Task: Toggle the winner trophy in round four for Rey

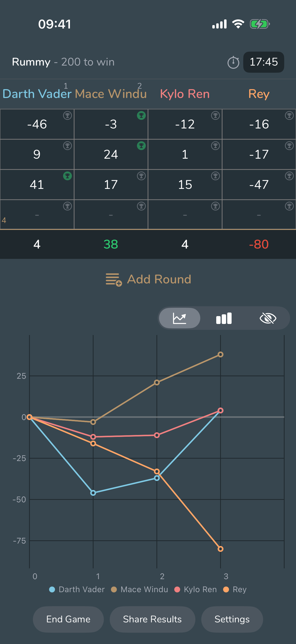Action: tap(289, 206)
